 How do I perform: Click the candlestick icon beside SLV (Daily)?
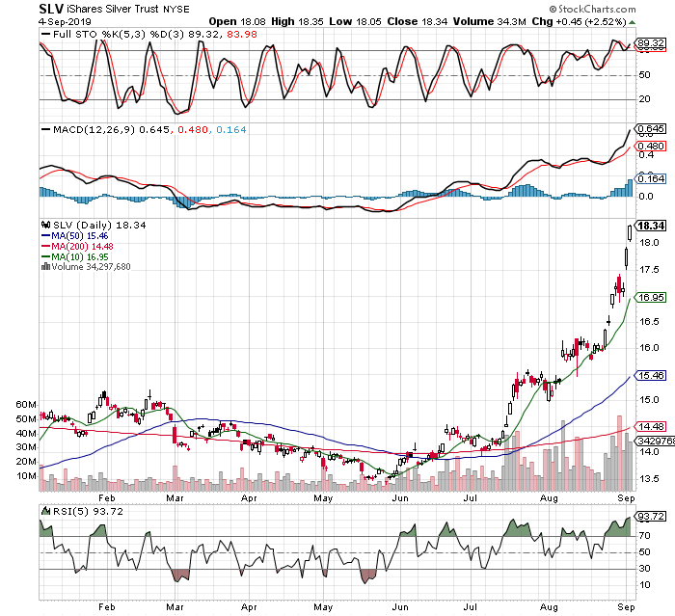click(x=45, y=225)
